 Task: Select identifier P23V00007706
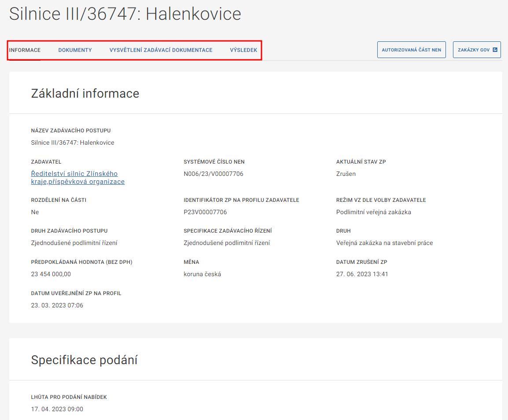pos(205,212)
